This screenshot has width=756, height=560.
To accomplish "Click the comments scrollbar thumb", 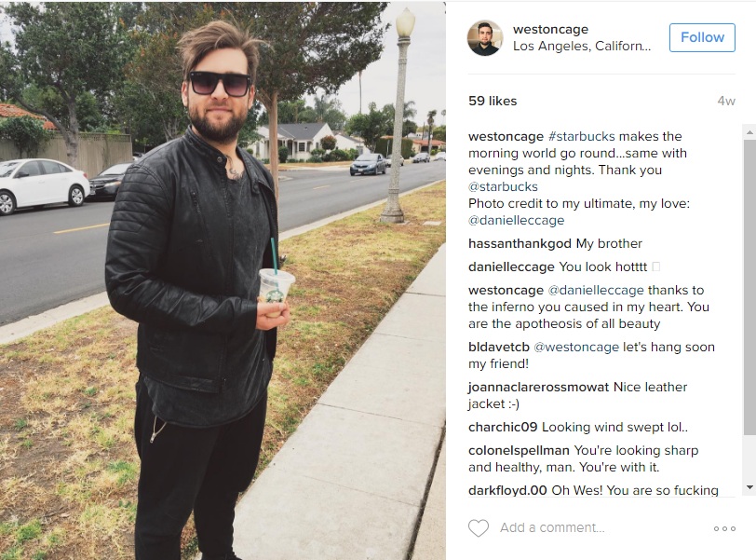I will 749,284.
